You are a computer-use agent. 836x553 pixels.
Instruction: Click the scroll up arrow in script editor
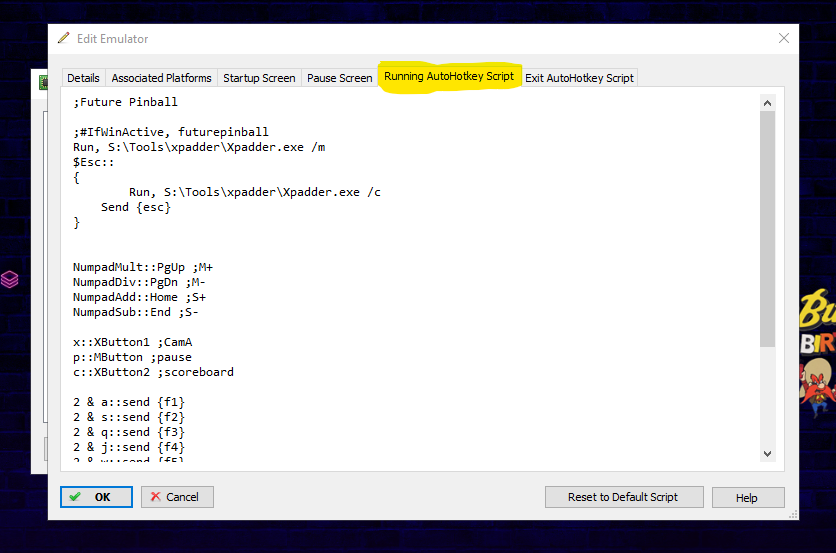[767, 102]
